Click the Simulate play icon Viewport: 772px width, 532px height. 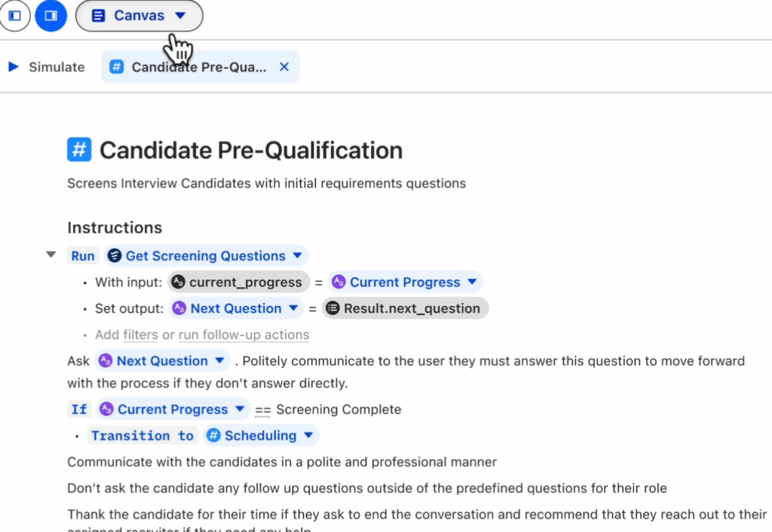tap(14, 67)
